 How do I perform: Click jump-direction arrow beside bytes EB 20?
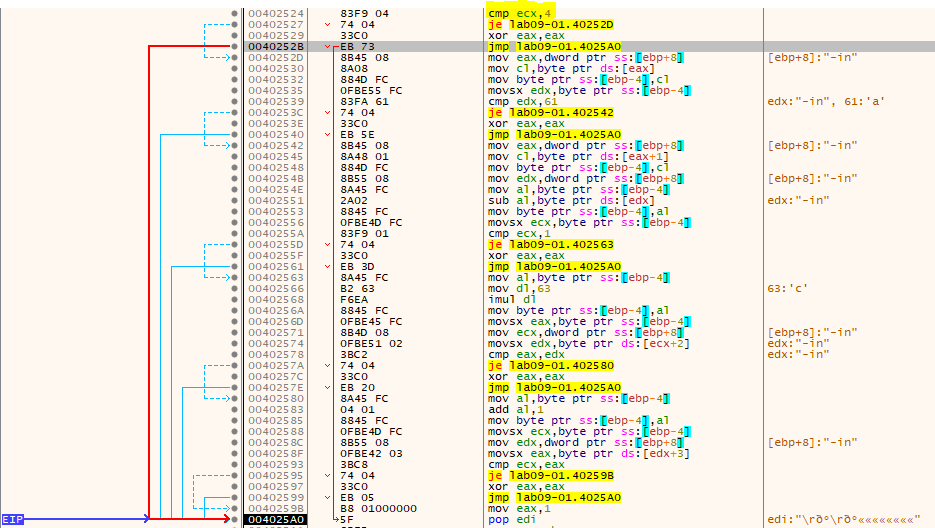pyautogui.click(x=327, y=387)
